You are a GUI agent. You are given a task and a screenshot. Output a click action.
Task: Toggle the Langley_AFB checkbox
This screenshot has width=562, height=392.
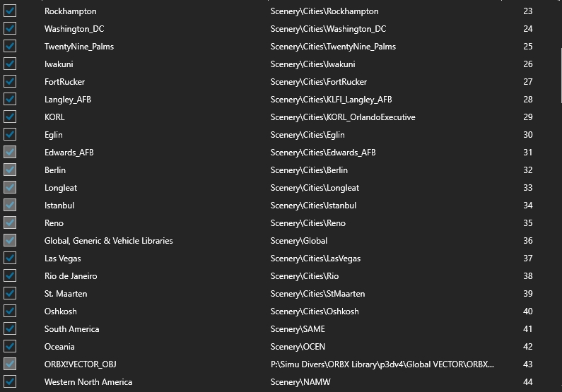coord(10,99)
